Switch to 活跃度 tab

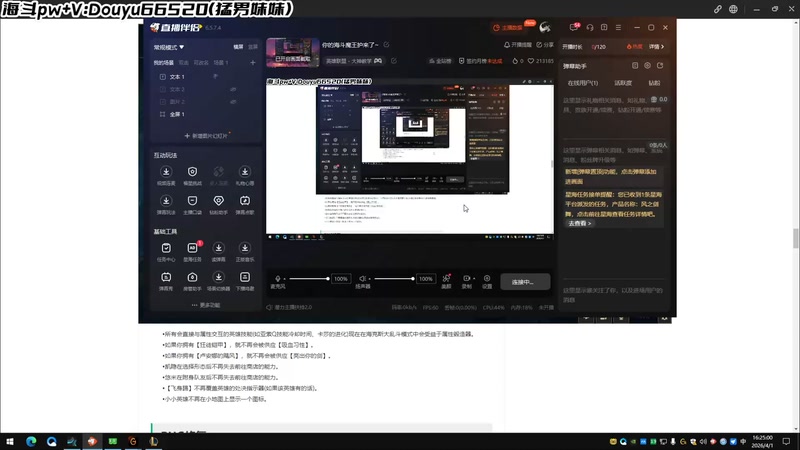pyautogui.click(x=623, y=83)
